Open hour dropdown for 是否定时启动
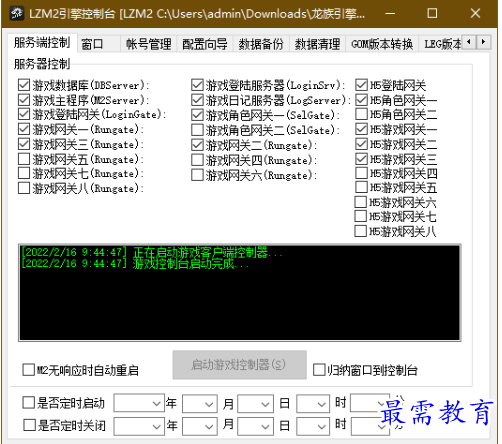This screenshot has width=502, height=444. pos(313,404)
